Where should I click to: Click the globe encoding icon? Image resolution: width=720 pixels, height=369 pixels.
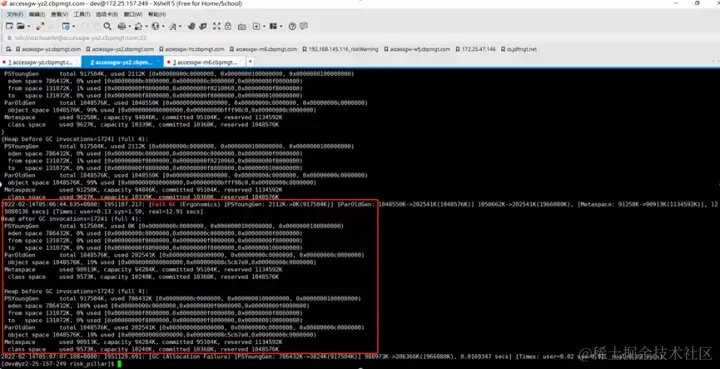[156, 26]
